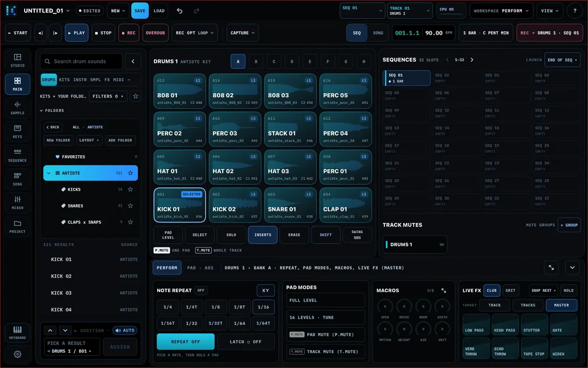Screen dimensions: 588x368
Task: Step to previous bar in transport
Action: pos(41,33)
